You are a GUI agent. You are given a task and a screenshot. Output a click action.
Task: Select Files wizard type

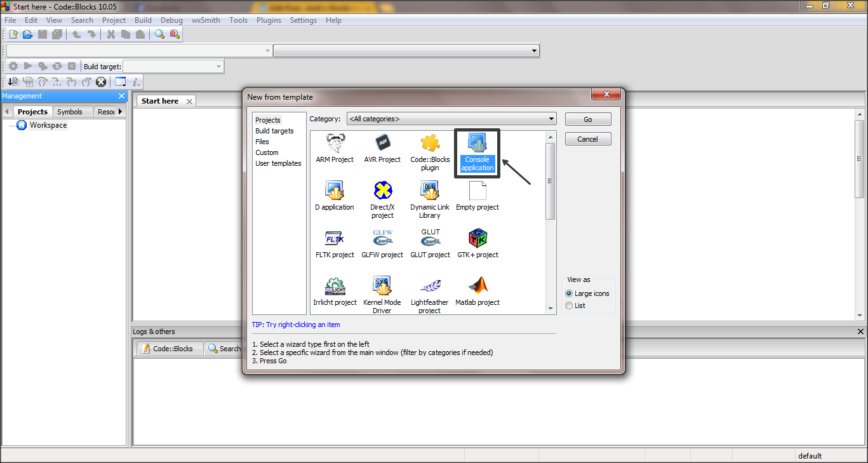(262, 142)
